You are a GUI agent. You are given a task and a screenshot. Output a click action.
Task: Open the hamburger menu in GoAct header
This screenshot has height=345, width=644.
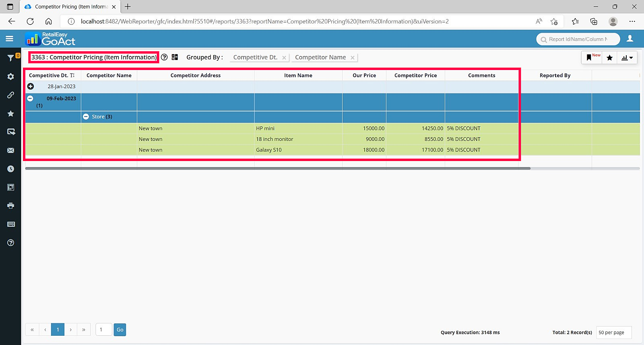[x=10, y=39]
